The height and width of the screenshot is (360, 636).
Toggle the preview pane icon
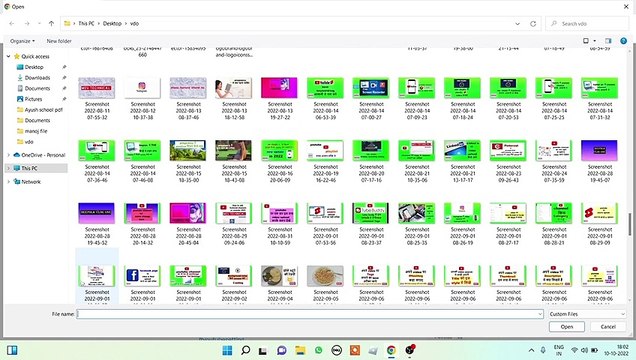(608, 41)
